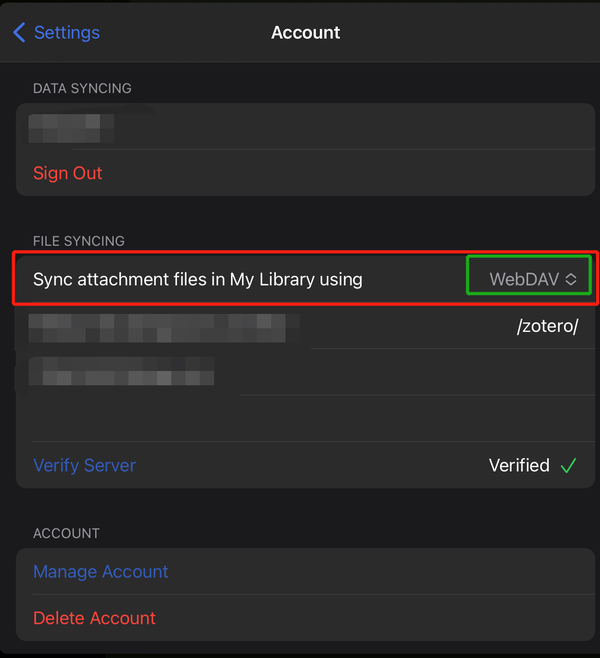Click the DATA SYNCING section header
600x658 pixels.
tap(82, 88)
